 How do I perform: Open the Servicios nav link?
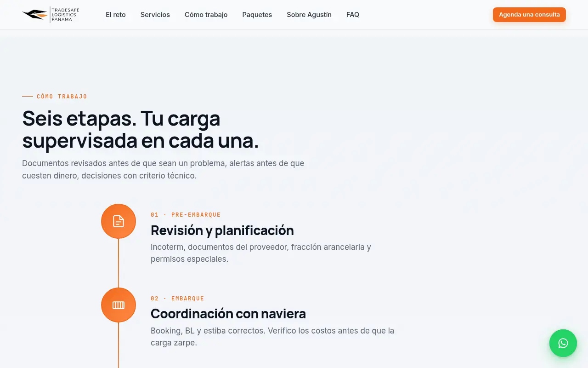(155, 15)
